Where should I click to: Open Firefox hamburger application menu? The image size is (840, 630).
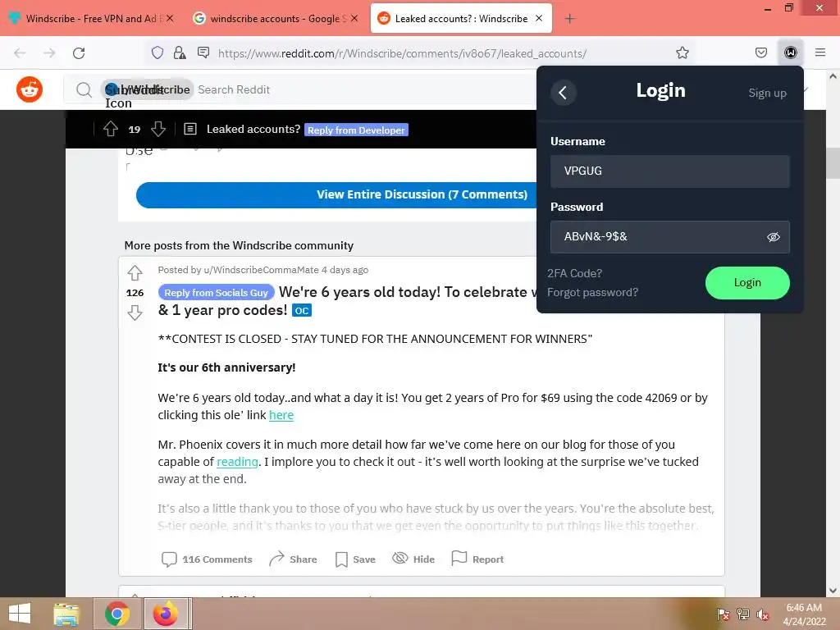(x=820, y=52)
